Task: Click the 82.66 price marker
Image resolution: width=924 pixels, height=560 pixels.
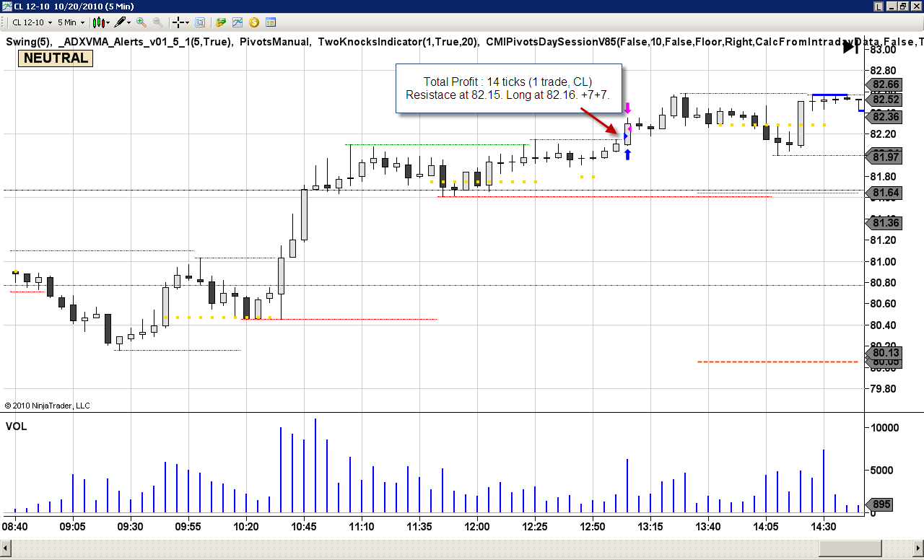Action: click(885, 84)
